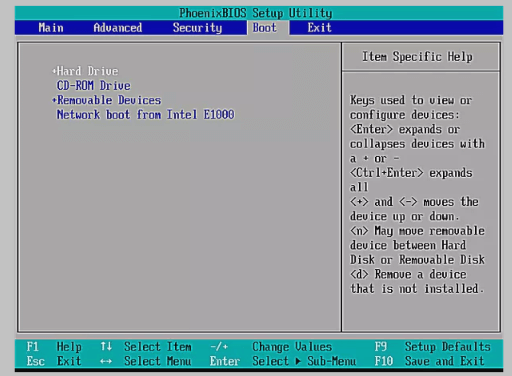
Task: Click the PhoenixBIOS Setup Utility title
Action: pos(256,13)
